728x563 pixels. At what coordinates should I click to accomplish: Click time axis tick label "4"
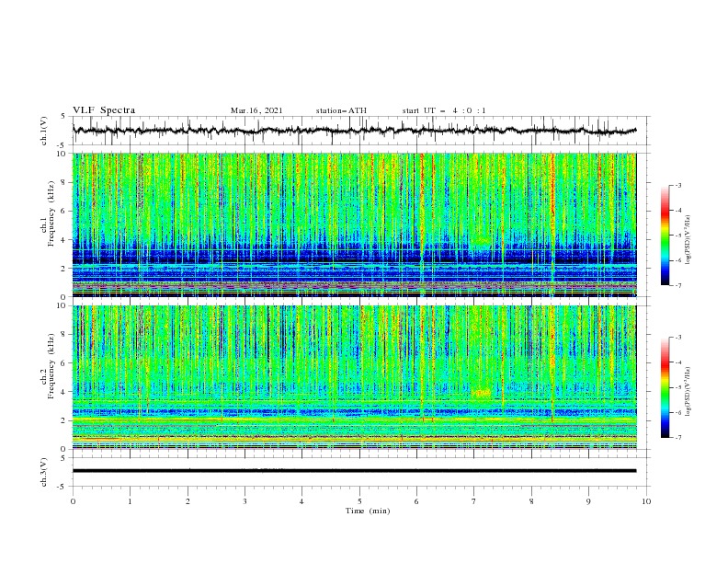302,501
